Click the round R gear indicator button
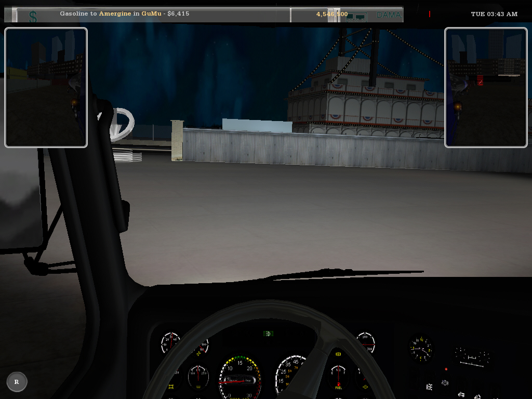 tap(17, 382)
